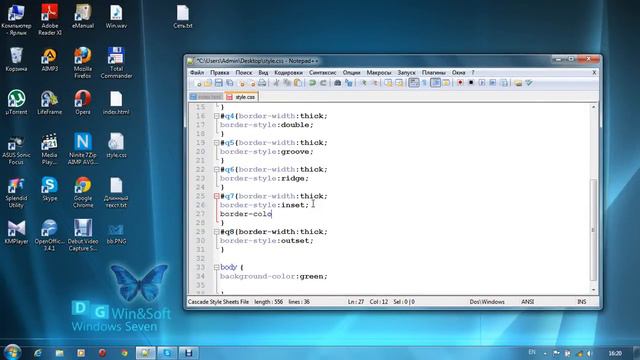
Task: Open the Опции menu
Action: [351, 72]
